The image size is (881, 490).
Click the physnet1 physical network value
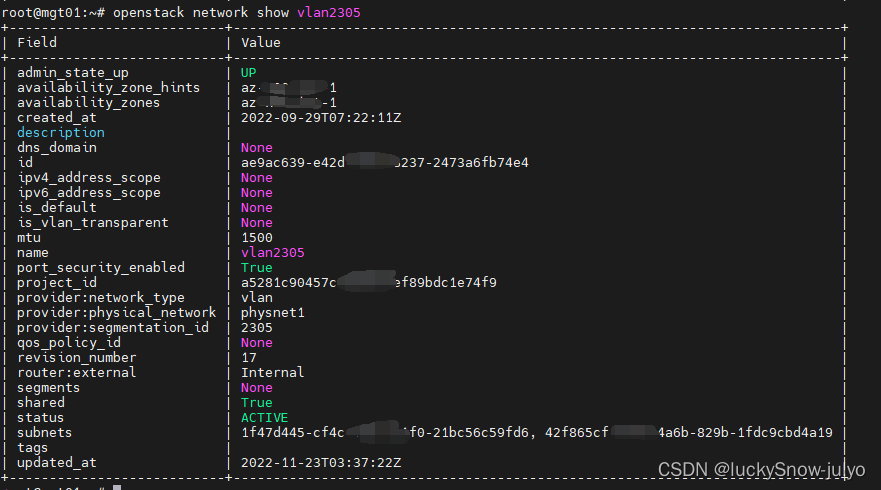tap(273, 313)
